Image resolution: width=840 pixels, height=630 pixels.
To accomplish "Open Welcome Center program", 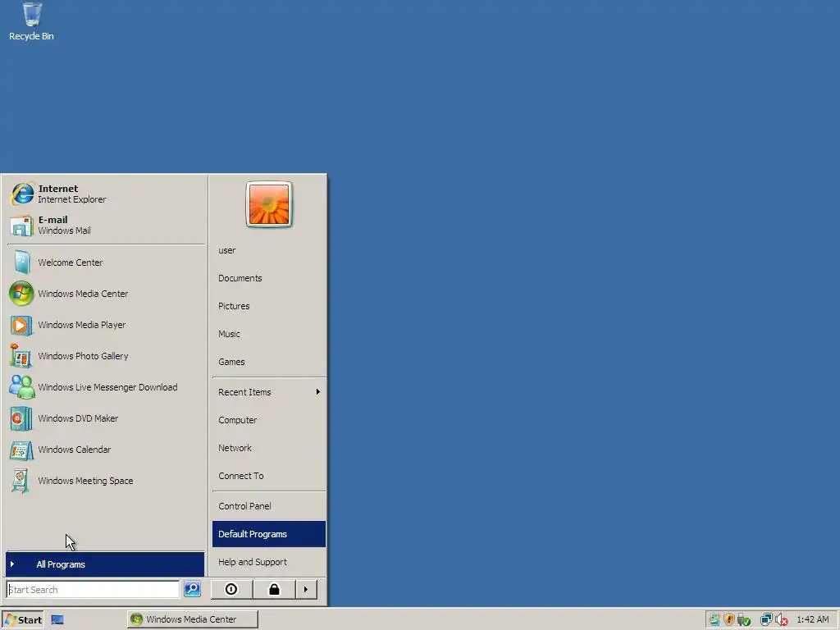I will [x=106, y=262].
